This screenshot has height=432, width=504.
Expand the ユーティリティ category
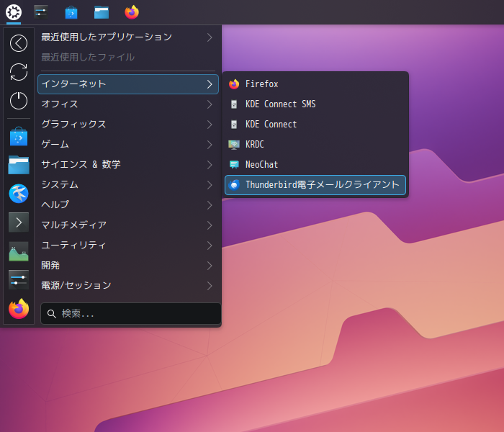point(128,246)
